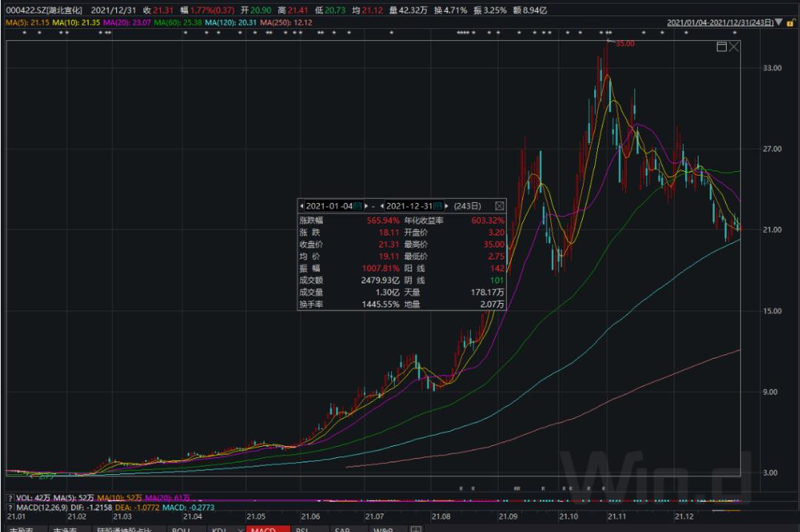Select the RSI indicator
800x532 pixels.
[301, 530]
